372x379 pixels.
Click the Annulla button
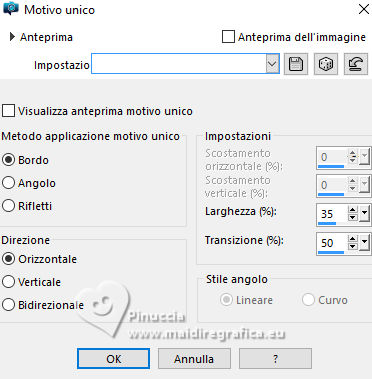coord(194,359)
